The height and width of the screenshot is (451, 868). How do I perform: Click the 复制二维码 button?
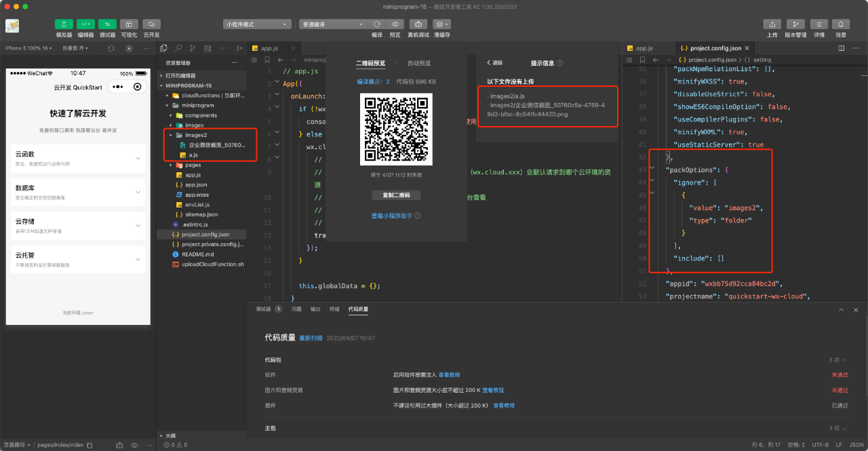396,195
